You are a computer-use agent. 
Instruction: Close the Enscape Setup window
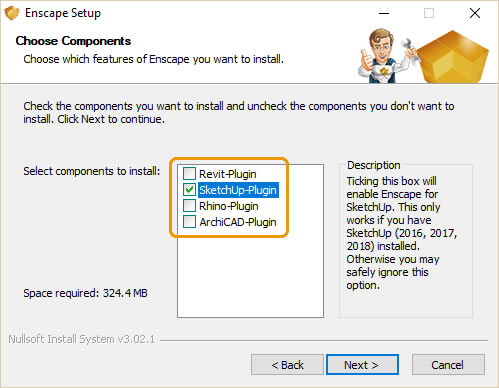pyautogui.click(x=475, y=13)
